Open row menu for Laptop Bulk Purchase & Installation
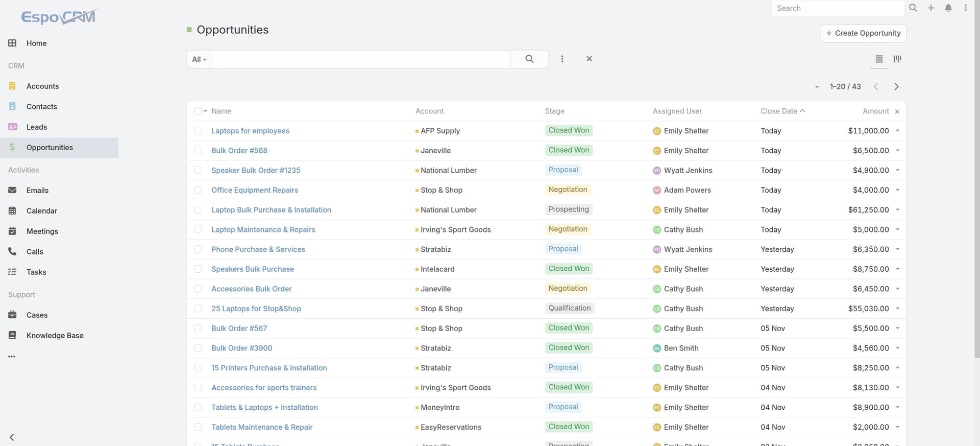The width and height of the screenshot is (980, 446). [x=897, y=210]
